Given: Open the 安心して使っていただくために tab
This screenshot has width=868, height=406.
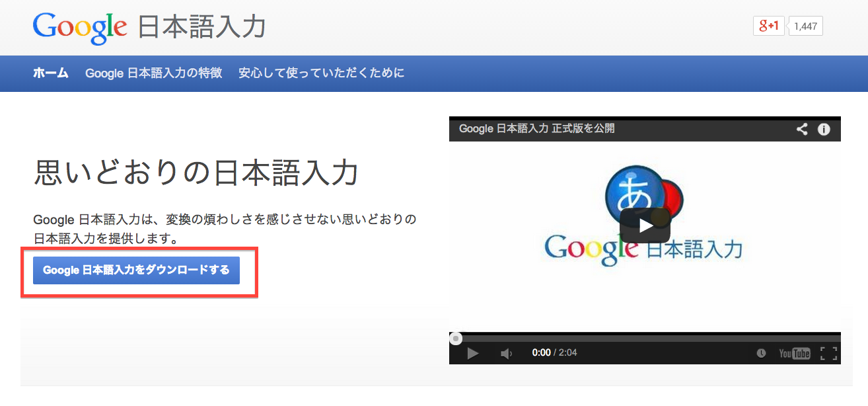Looking at the screenshot, I should [321, 73].
